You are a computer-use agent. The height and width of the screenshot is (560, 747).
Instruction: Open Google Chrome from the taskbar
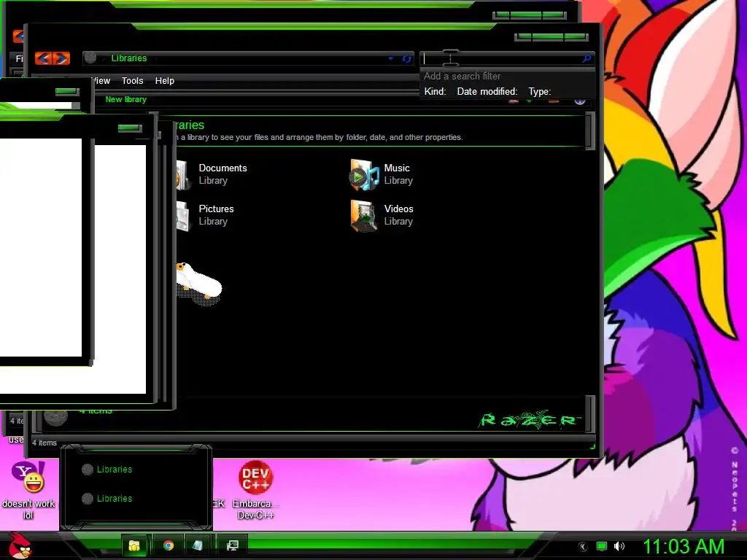point(169,545)
